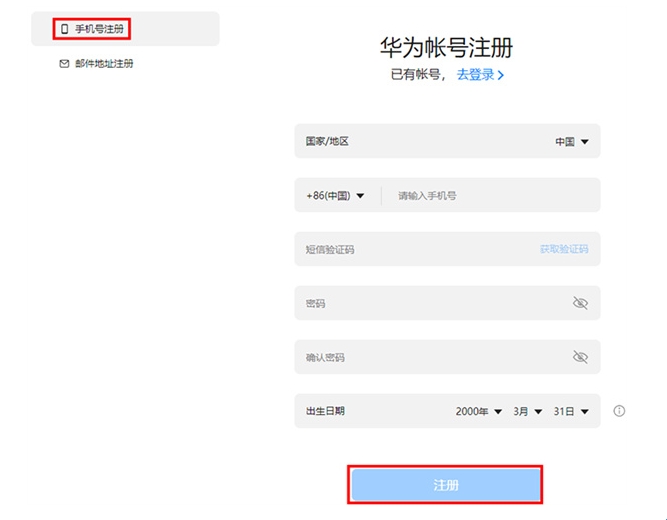Viewport: 667px width, 520px height.
Task: Click the phone icon beside 手机号注册
Action: pyautogui.click(x=65, y=29)
